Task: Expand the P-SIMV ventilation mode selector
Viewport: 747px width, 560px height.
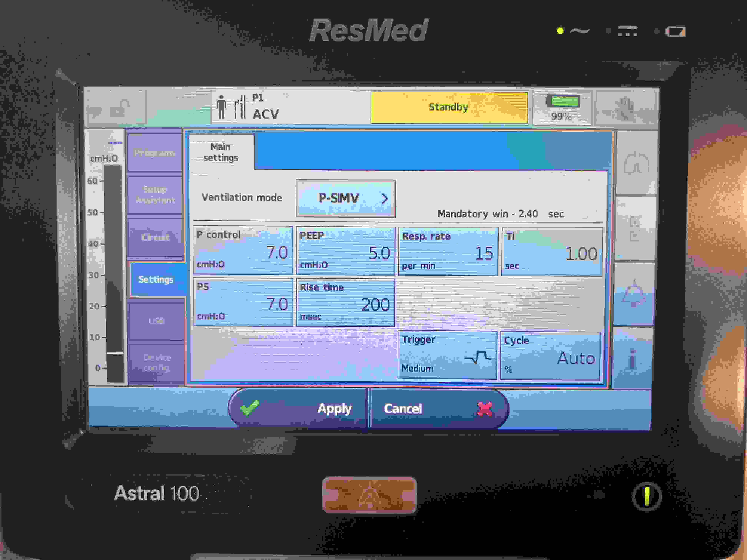Action: (346, 198)
